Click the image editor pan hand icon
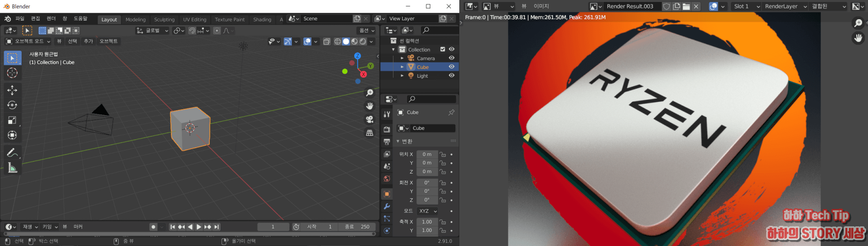 858,38
